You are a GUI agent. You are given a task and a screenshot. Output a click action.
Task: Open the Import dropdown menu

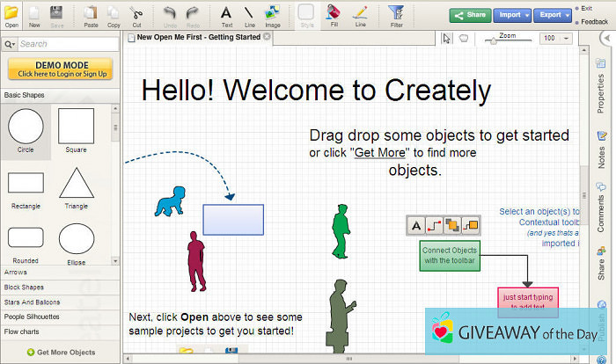click(x=513, y=15)
